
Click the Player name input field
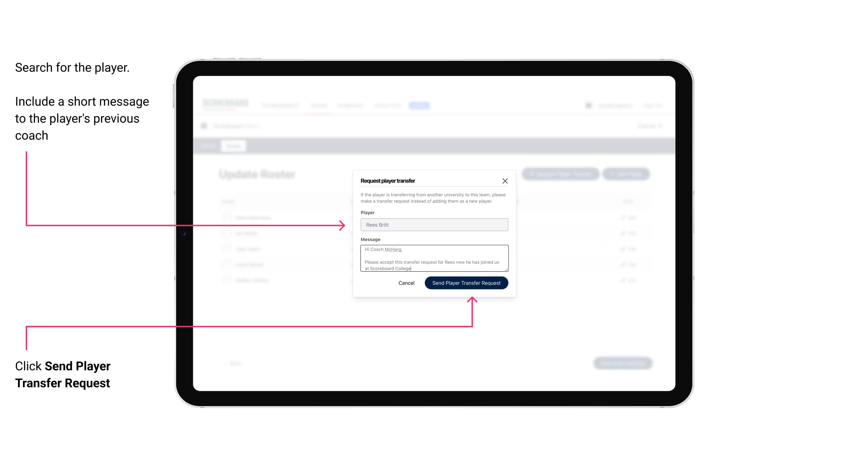(433, 225)
